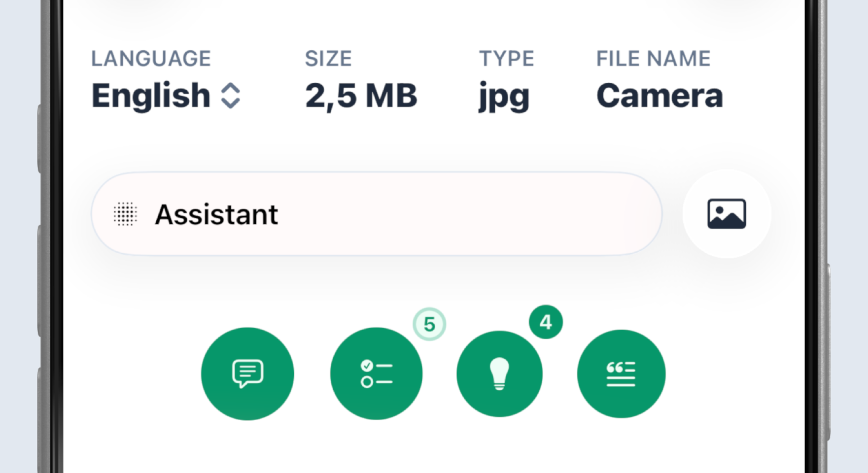Open the green checklist button

(376, 374)
